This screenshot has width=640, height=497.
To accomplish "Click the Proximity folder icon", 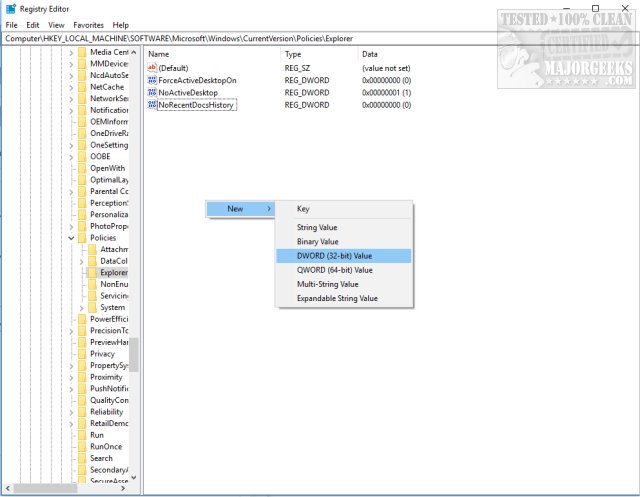I will click(82, 377).
